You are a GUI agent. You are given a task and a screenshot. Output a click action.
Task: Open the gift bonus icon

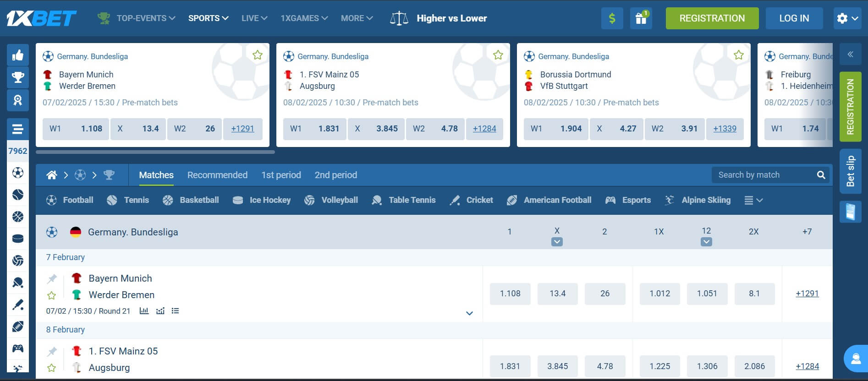pyautogui.click(x=641, y=18)
